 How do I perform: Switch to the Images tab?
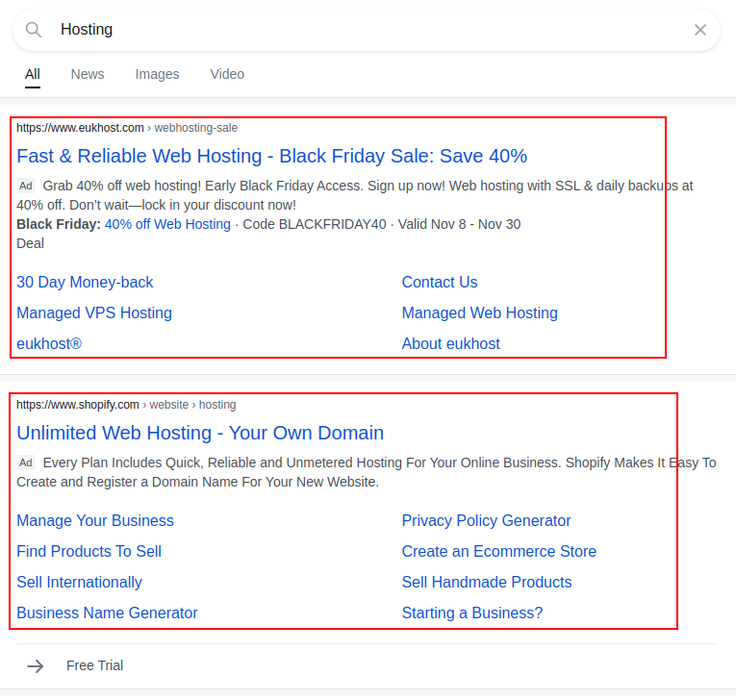(157, 74)
